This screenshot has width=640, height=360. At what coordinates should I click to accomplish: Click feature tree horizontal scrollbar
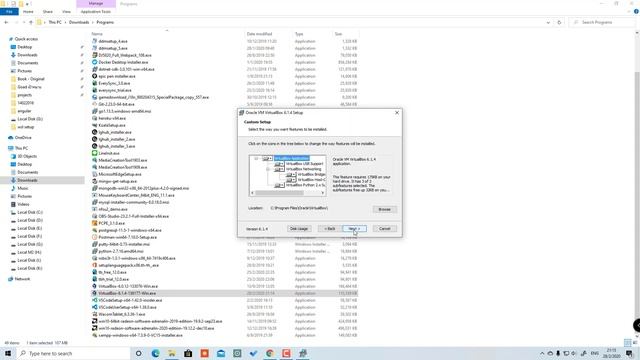[x=280, y=193]
